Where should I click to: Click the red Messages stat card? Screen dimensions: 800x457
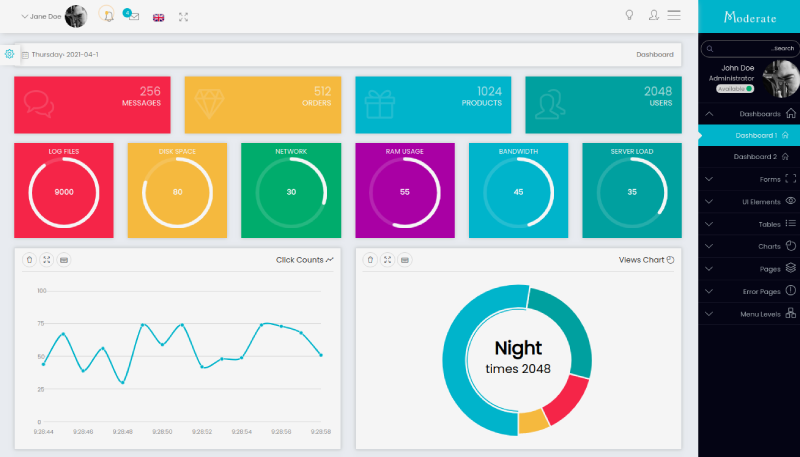[92, 105]
